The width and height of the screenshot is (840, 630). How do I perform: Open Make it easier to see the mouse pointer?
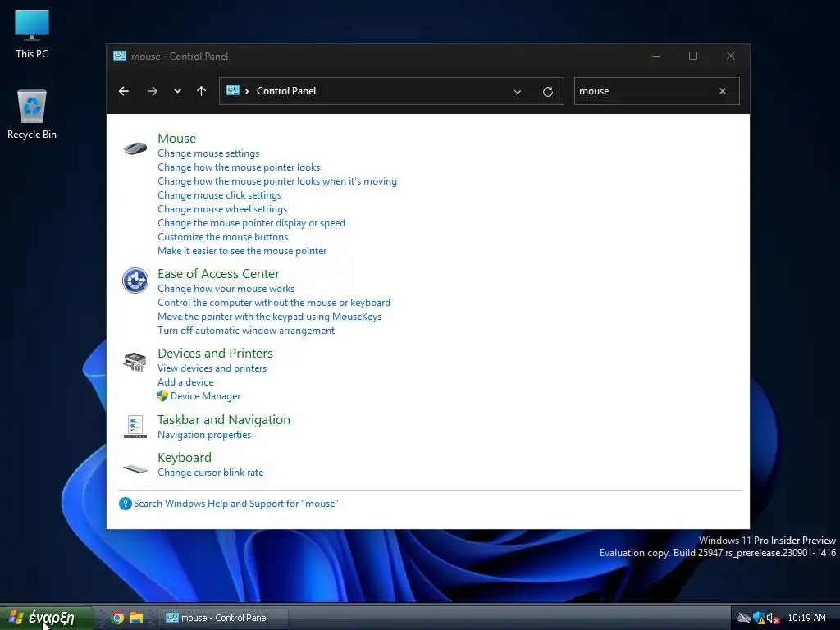pyautogui.click(x=242, y=251)
